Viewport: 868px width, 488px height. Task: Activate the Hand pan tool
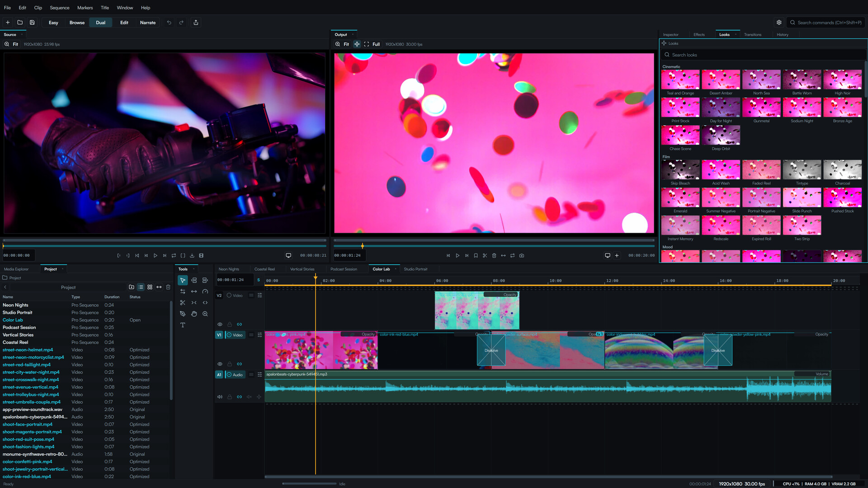tap(194, 314)
